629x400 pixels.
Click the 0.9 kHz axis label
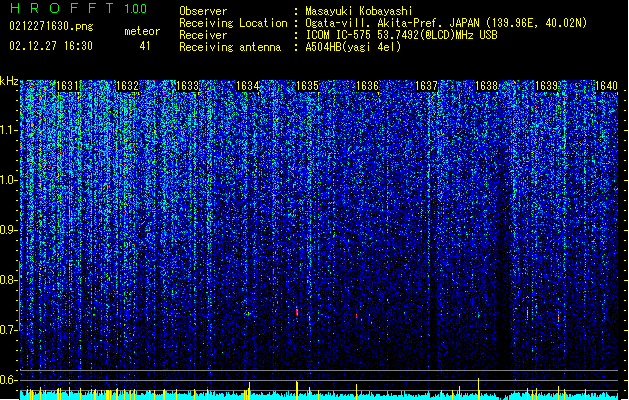pyautogui.click(x=9, y=230)
